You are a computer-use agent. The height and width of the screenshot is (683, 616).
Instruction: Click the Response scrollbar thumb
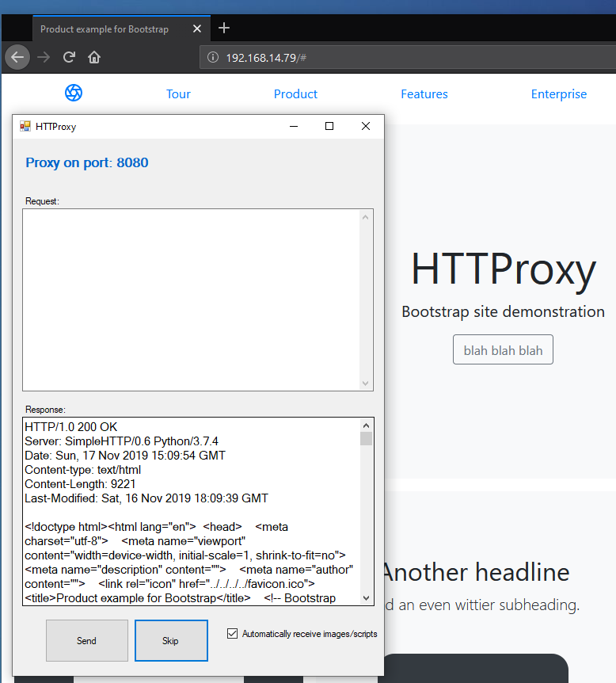click(366, 438)
